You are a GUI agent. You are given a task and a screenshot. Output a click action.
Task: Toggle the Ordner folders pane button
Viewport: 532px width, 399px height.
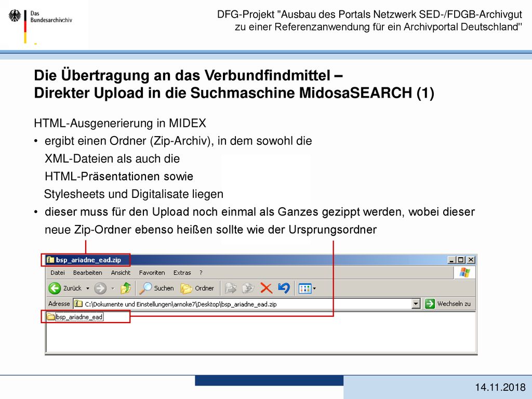click(x=197, y=288)
